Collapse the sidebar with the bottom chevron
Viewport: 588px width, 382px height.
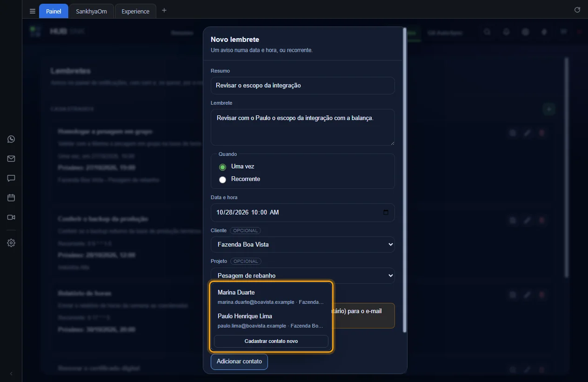click(11, 374)
